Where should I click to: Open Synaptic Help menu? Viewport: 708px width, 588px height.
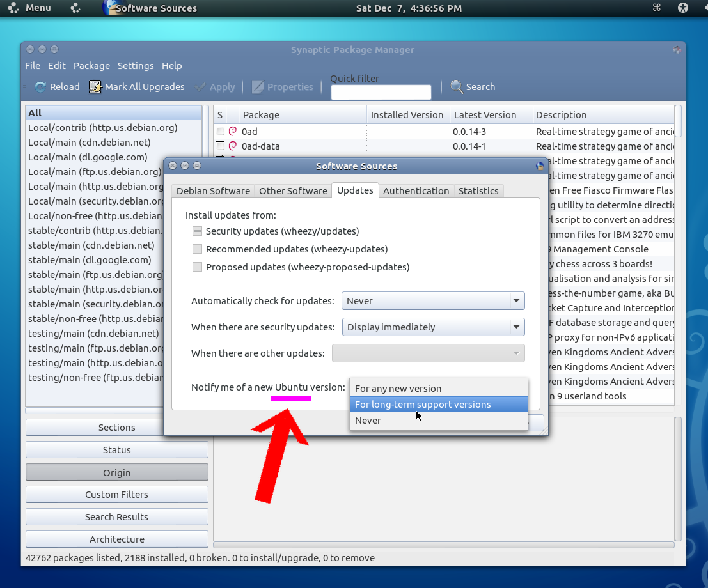(171, 66)
